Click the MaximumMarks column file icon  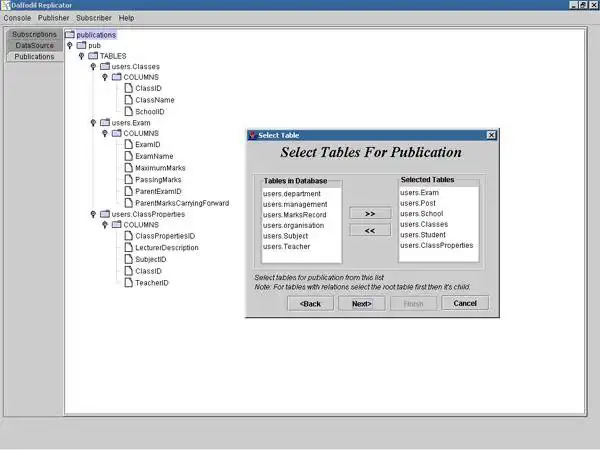(129, 168)
